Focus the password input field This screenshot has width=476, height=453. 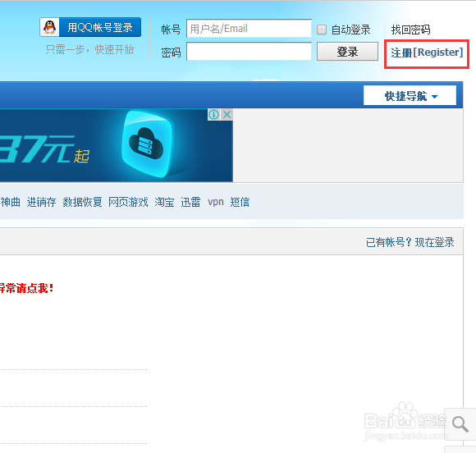tap(249, 52)
